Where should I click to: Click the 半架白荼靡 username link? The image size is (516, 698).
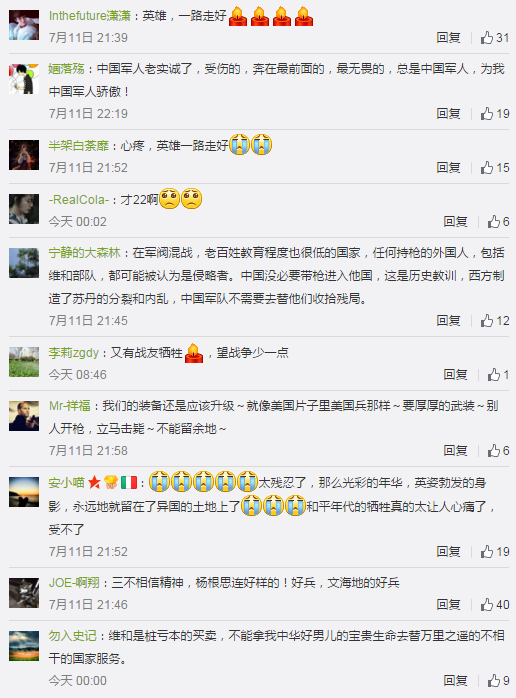79,146
